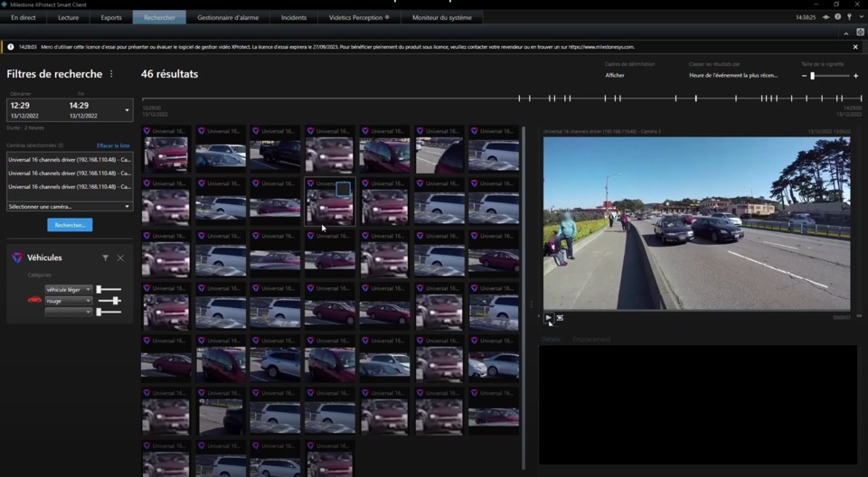Click the filter funnel icon in Véhicules panel
The image size is (868, 477).
(105, 258)
